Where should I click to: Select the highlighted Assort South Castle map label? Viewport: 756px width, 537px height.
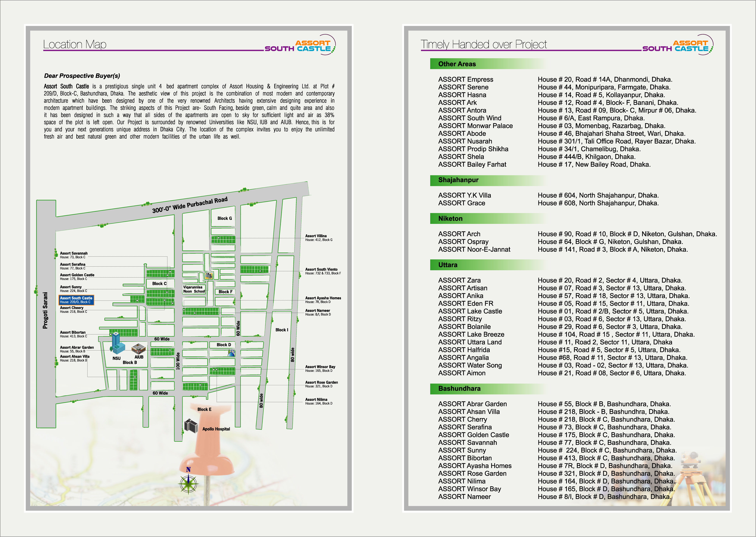coord(76,300)
